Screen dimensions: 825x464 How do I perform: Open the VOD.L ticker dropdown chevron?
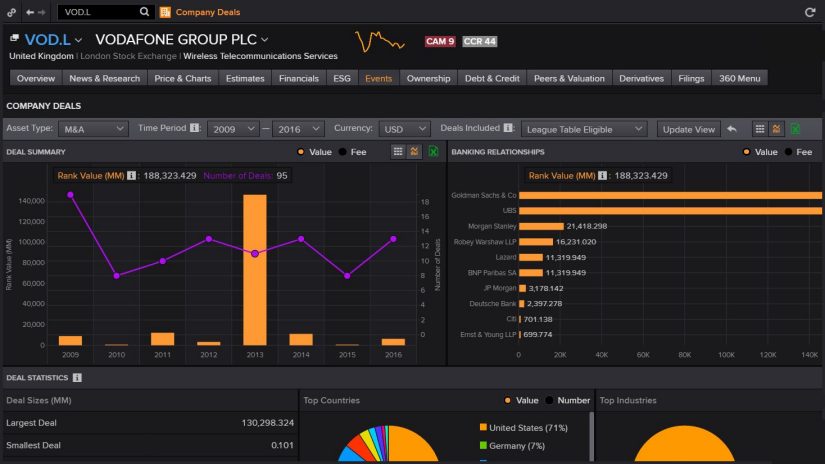pyautogui.click(x=78, y=40)
